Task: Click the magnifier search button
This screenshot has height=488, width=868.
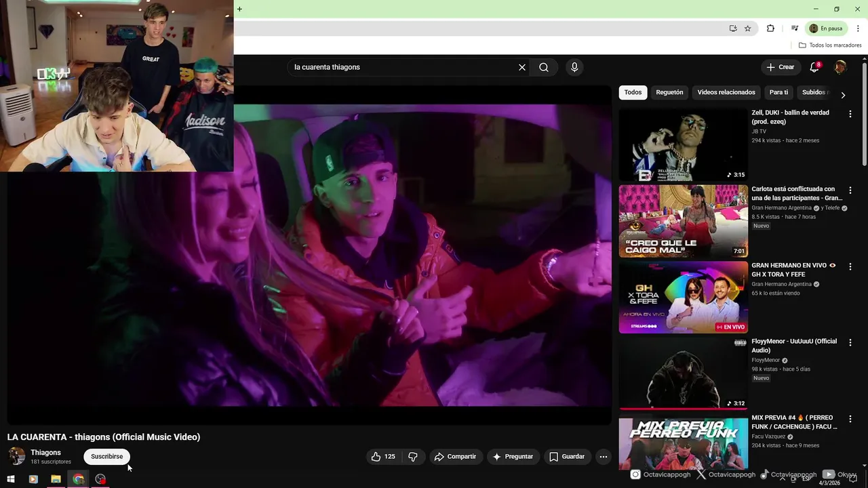Action: (544, 67)
